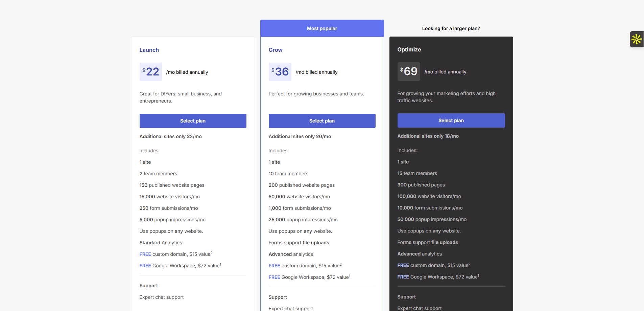Click the $36 price badge
Viewport: 644px width, 311px height.
point(280,72)
